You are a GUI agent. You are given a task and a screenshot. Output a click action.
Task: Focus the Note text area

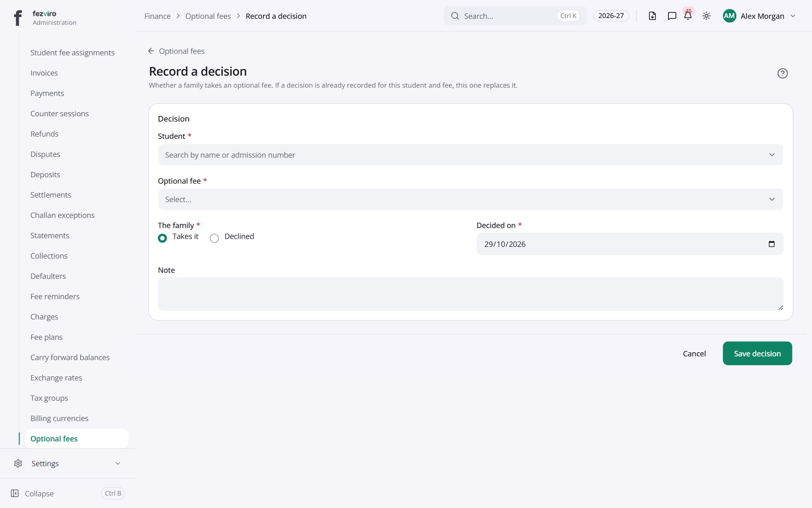click(x=471, y=294)
